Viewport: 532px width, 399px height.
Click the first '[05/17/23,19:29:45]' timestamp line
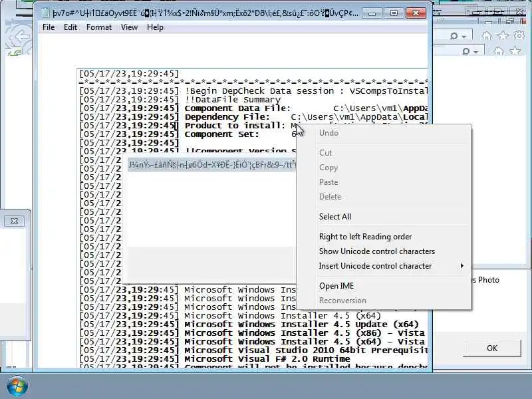(128, 74)
